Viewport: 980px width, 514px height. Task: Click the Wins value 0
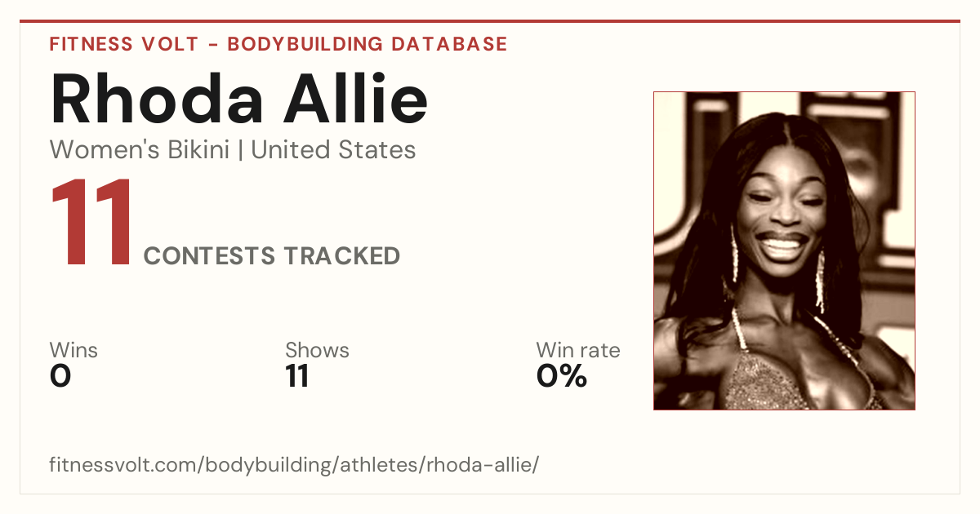tap(60, 377)
